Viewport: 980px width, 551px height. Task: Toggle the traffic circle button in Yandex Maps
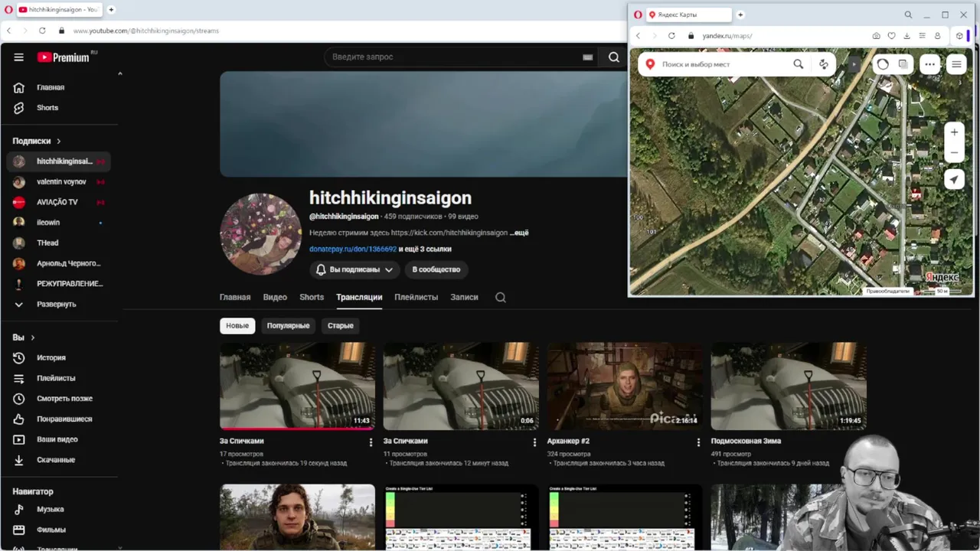[x=883, y=64]
